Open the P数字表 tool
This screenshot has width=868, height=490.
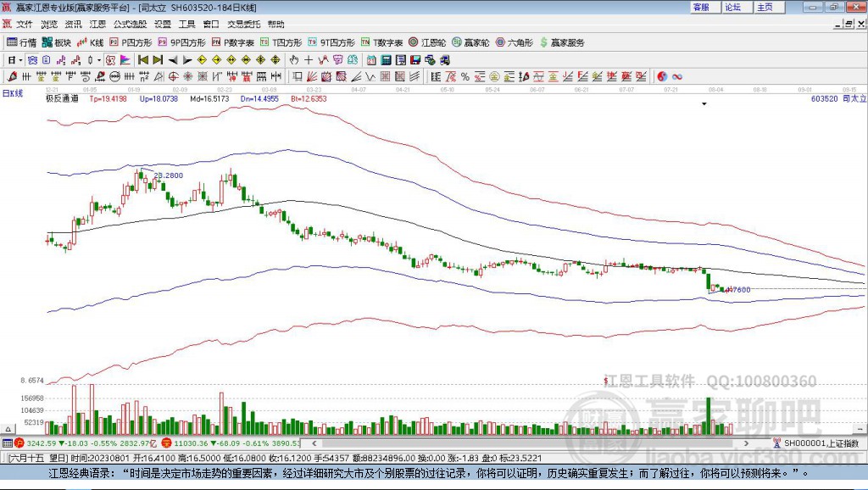(x=232, y=42)
